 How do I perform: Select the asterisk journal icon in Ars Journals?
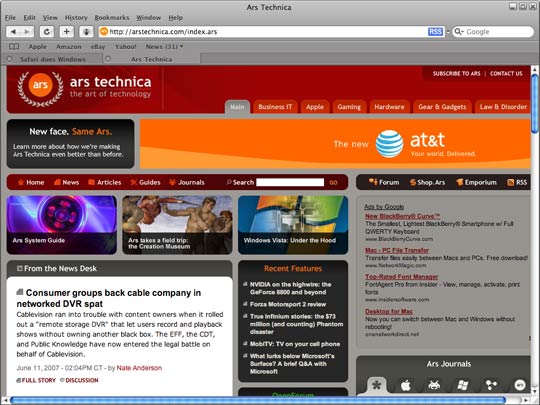click(376, 385)
